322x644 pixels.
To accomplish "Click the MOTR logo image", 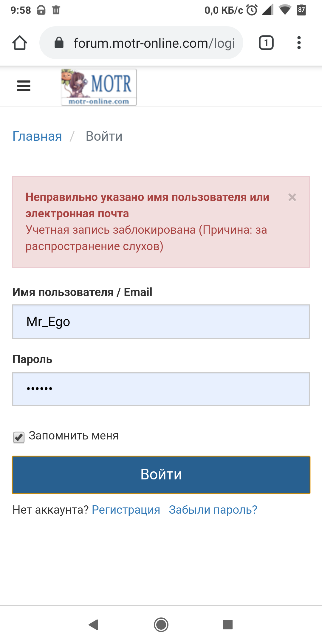I will pos(99,87).
